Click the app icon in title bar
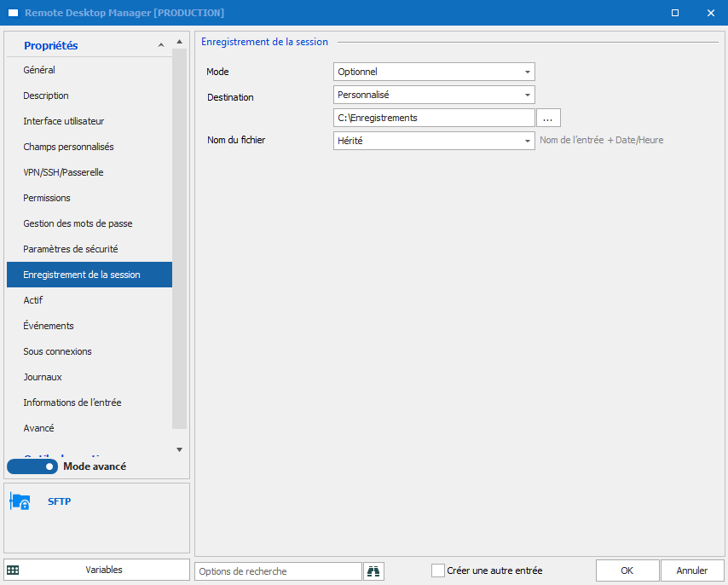728x585 pixels. [13, 13]
